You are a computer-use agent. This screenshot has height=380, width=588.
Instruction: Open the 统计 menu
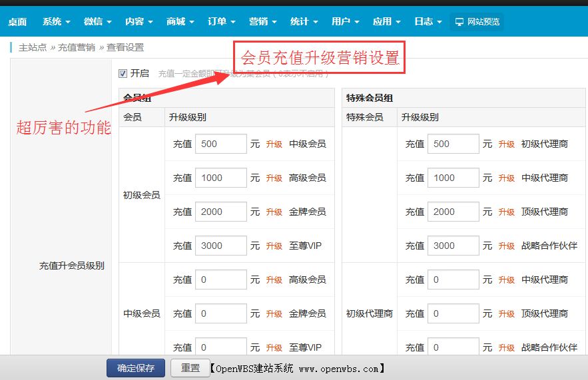(x=304, y=22)
